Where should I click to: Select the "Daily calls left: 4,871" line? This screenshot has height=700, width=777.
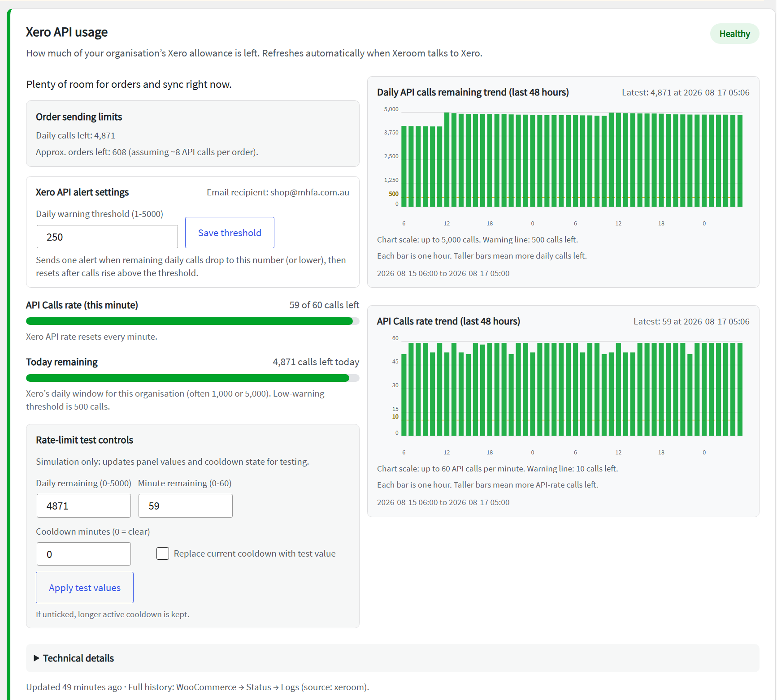75,135
